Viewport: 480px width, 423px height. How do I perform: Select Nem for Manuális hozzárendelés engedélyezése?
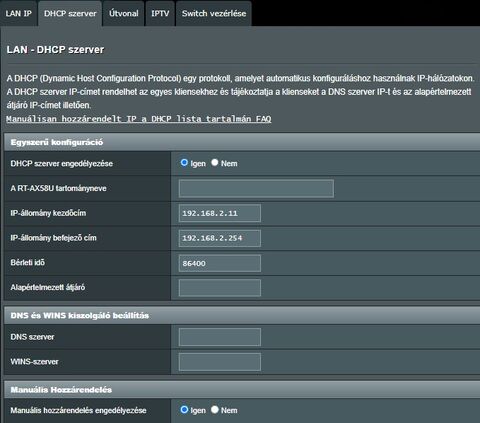click(x=215, y=410)
